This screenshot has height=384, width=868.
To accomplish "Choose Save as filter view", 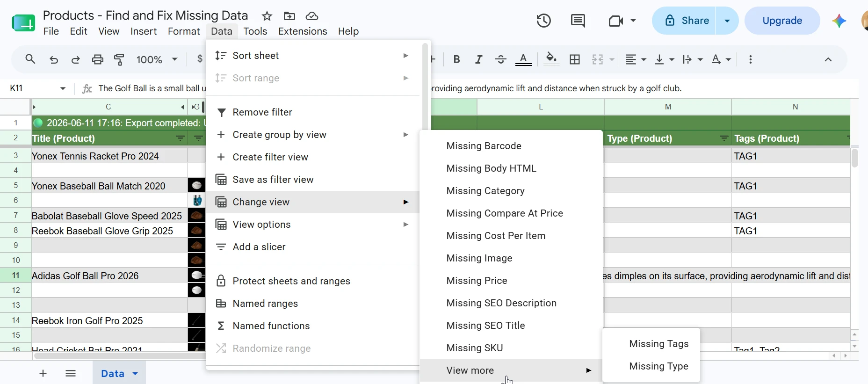I will coord(312,180).
